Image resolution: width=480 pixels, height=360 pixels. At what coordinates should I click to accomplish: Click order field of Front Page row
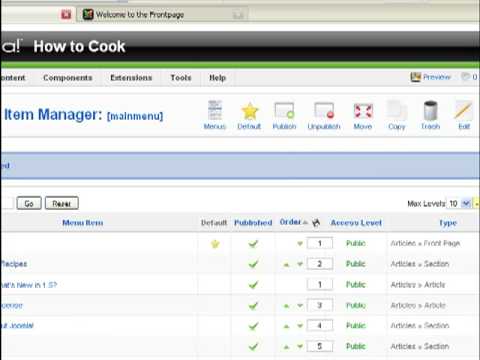[x=320, y=243]
